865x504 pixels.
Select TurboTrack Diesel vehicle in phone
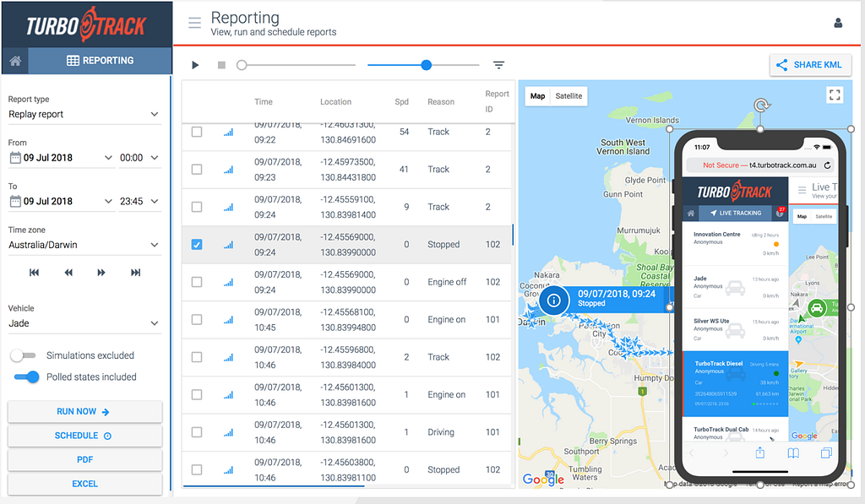[x=736, y=384]
